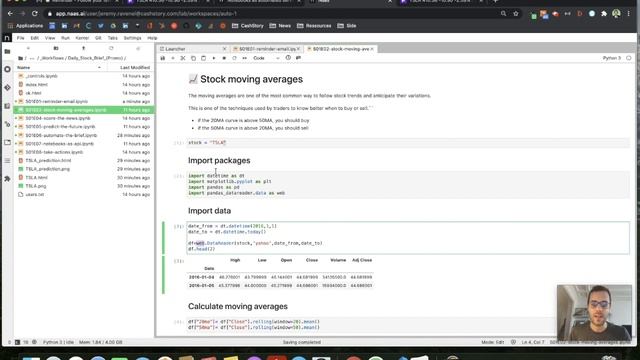Image resolution: width=640 pixels, height=360 pixels.
Task: Restart kernel and run all cells icon
Action: point(244,58)
